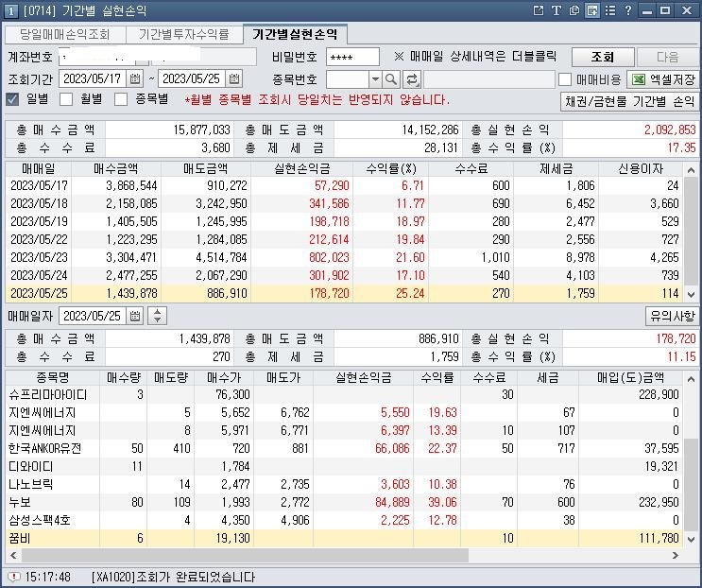
Task: Click the swap arrows icon beside stock search
Action: click(412, 79)
